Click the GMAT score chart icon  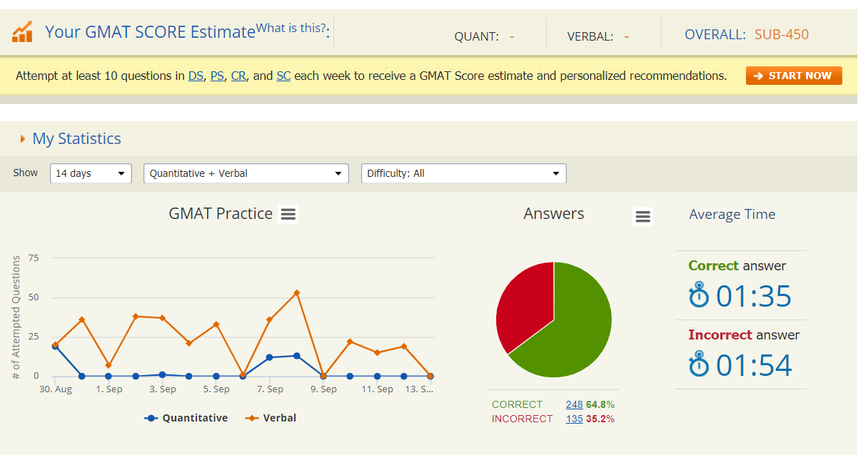pyautogui.click(x=23, y=31)
